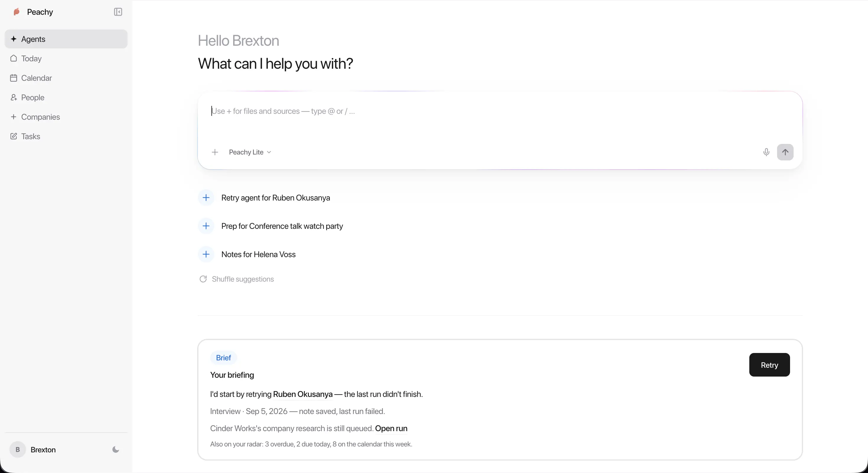Click the Peachy logo icon

17,12
